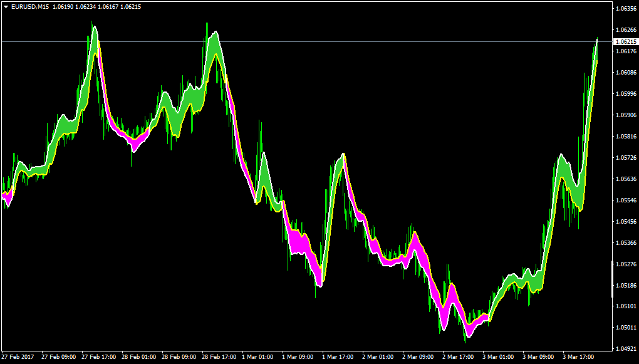Image resolution: width=639 pixels, height=364 pixels.
Task: Click the 1.05996 price level label
Action: click(625, 94)
